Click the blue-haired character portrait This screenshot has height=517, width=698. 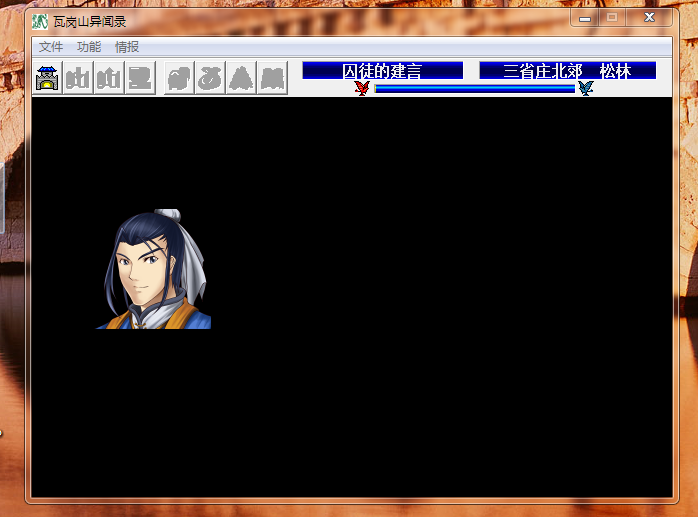154,269
